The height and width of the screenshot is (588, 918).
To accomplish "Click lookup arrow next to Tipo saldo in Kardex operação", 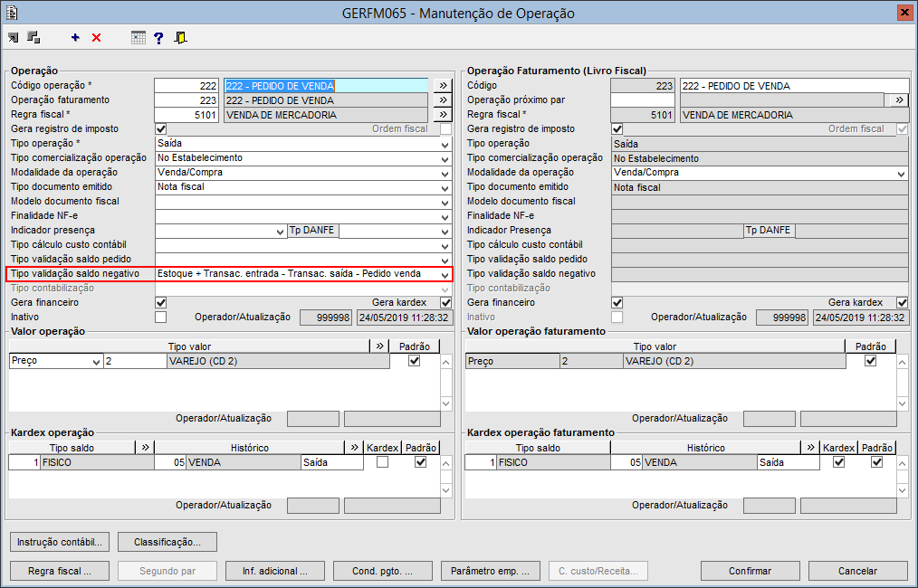I will pos(145,447).
